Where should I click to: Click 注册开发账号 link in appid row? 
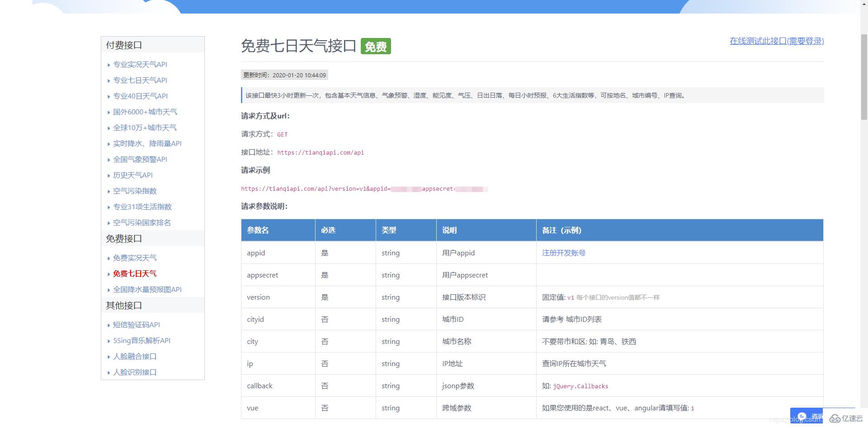click(563, 253)
